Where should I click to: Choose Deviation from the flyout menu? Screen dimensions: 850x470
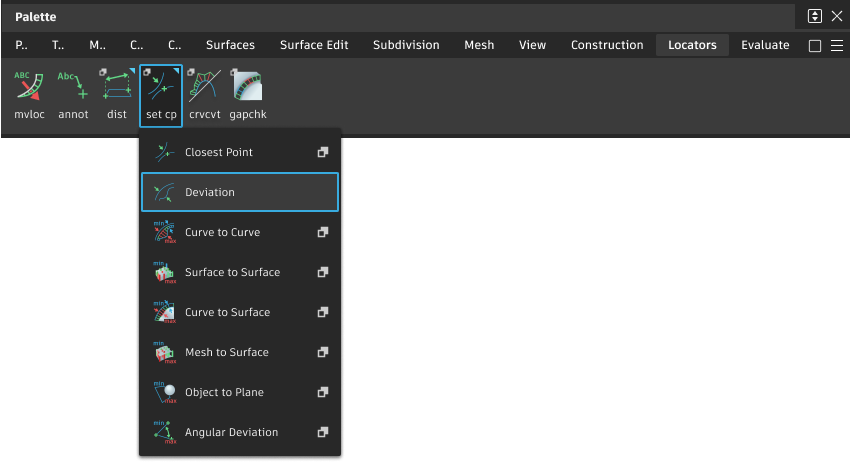click(x=210, y=192)
